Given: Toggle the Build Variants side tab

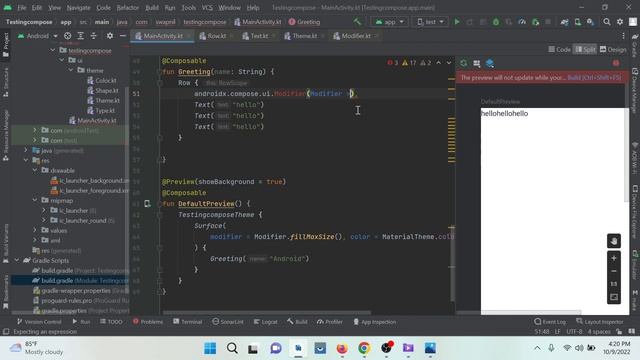Looking at the screenshot, I should [6, 243].
